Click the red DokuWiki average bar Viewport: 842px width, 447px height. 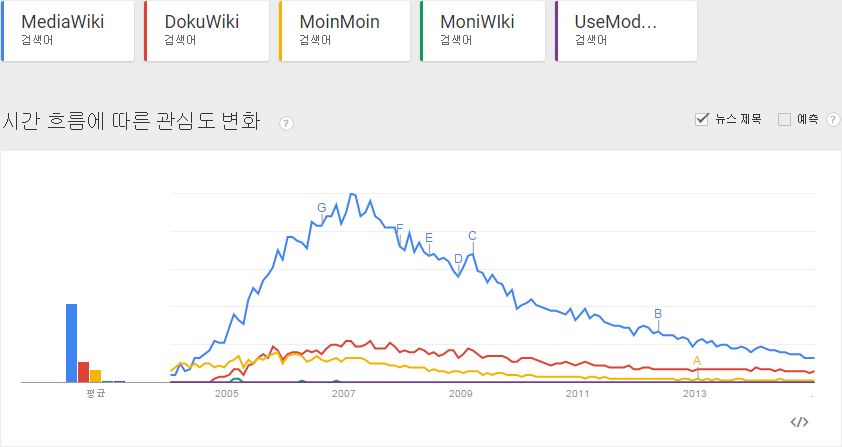(84, 371)
